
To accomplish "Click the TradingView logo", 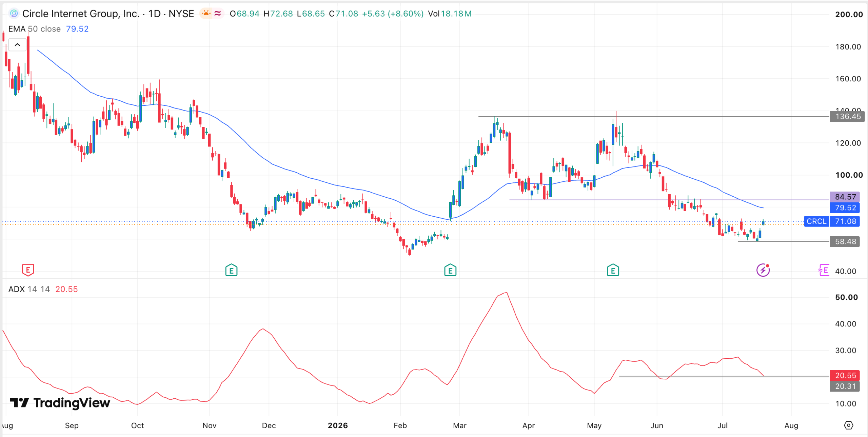I will [x=60, y=403].
